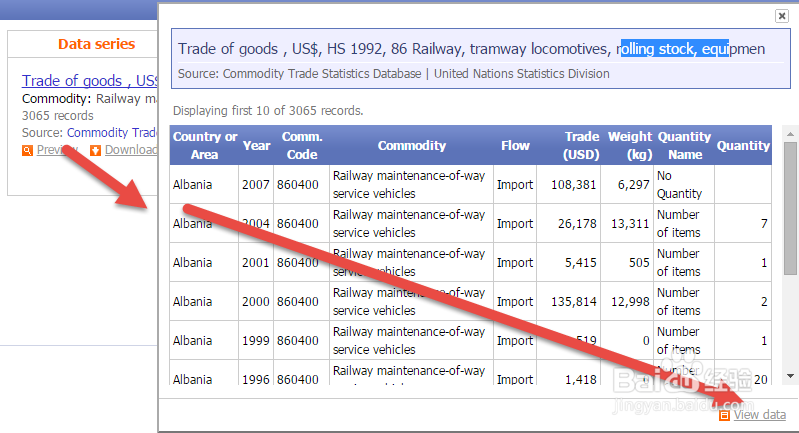The width and height of the screenshot is (799, 433).
Task: Click the vertical scrollbar thumb
Action: [x=790, y=209]
